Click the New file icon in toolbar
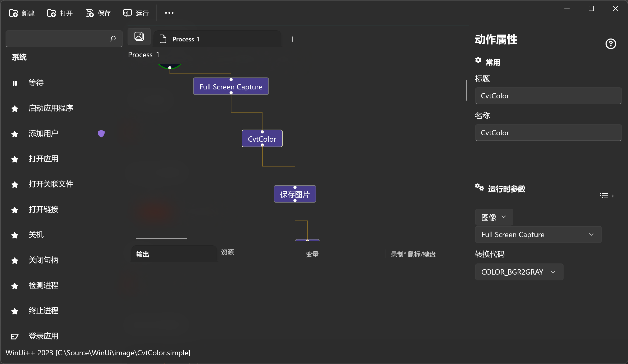The image size is (628, 364). pos(13,13)
